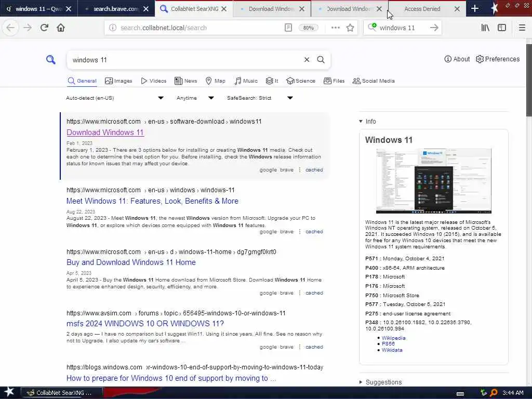Image resolution: width=532 pixels, height=399 pixels.
Task: Open the Library icon in toolbar
Action: pyautogui.click(x=485, y=28)
